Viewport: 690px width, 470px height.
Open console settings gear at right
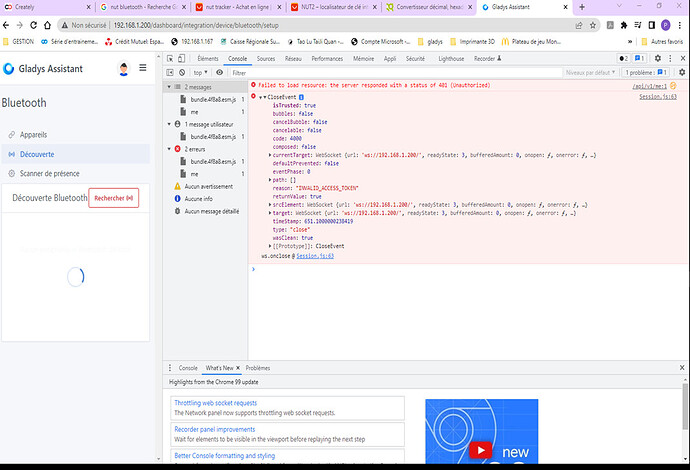(x=682, y=72)
